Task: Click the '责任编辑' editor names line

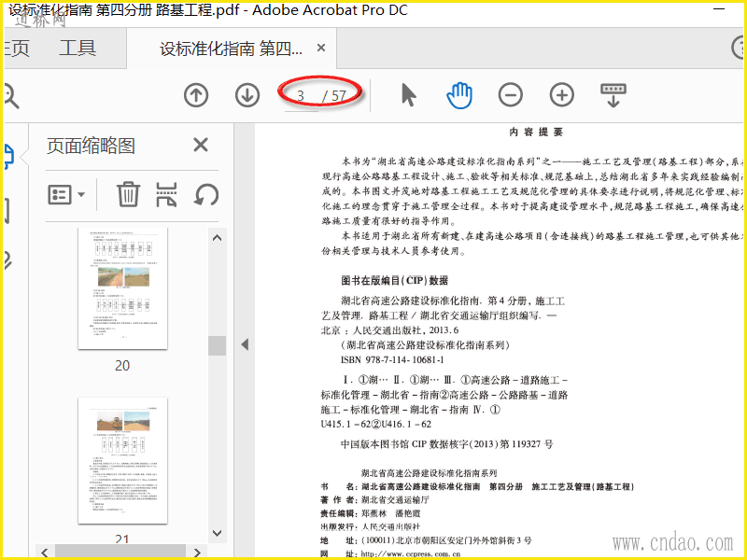Action: tap(371, 513)
